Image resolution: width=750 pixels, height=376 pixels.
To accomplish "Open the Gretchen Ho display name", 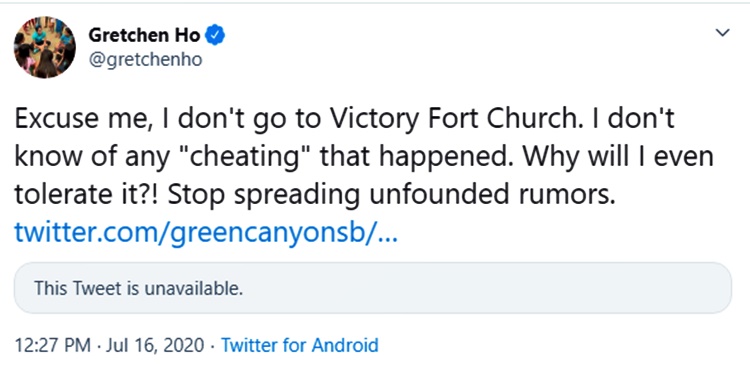I will [144, 36].
